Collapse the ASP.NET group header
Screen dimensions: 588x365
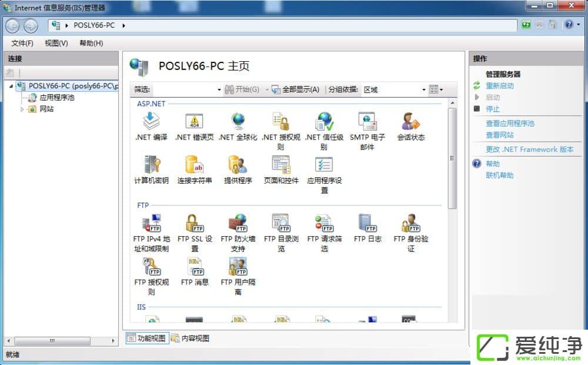pyautogui.click(x=151, y=104)
